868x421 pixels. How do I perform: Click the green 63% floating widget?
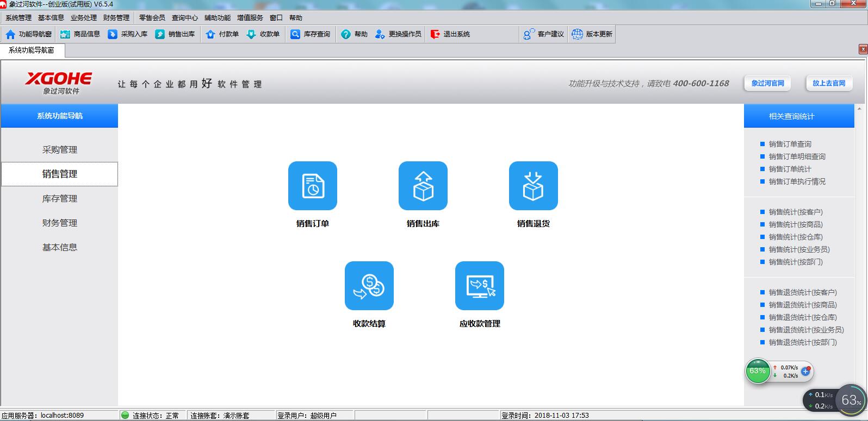tap(758, 372)
